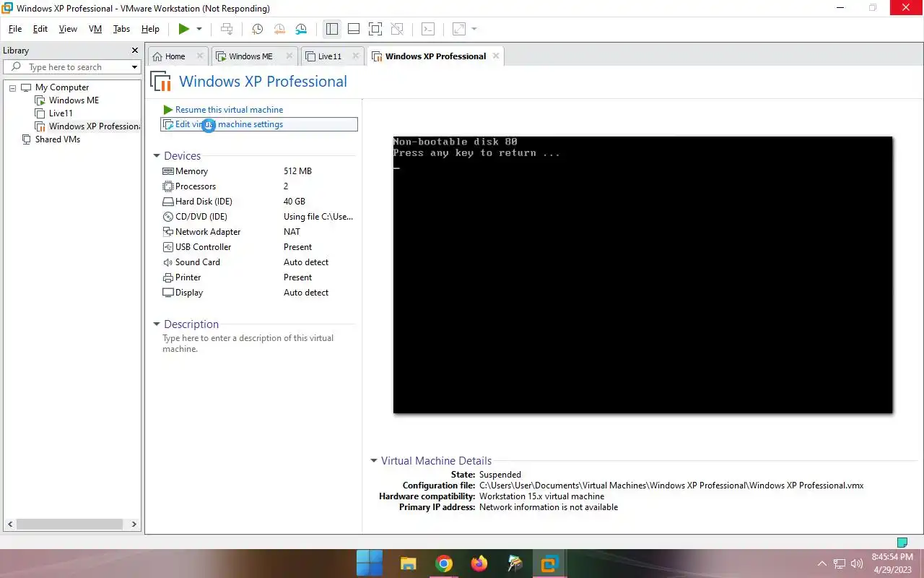Click Resume this virtual machine link

[x=229, y=110]
